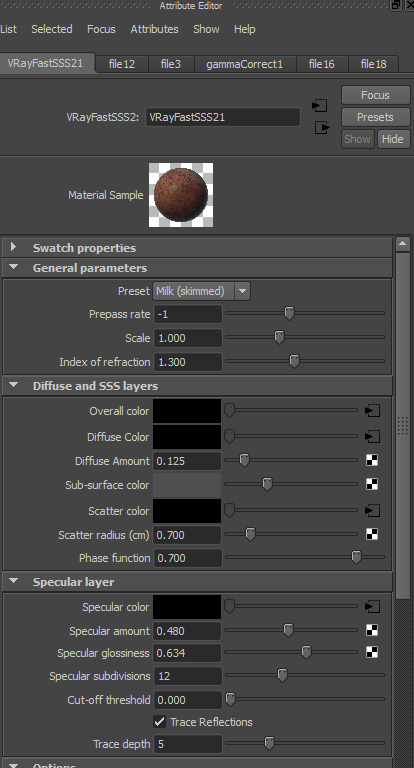Screen dimensions: 414x768
Task: Open the Preset Milk (skimmed) dropdown
Action: 202,291
